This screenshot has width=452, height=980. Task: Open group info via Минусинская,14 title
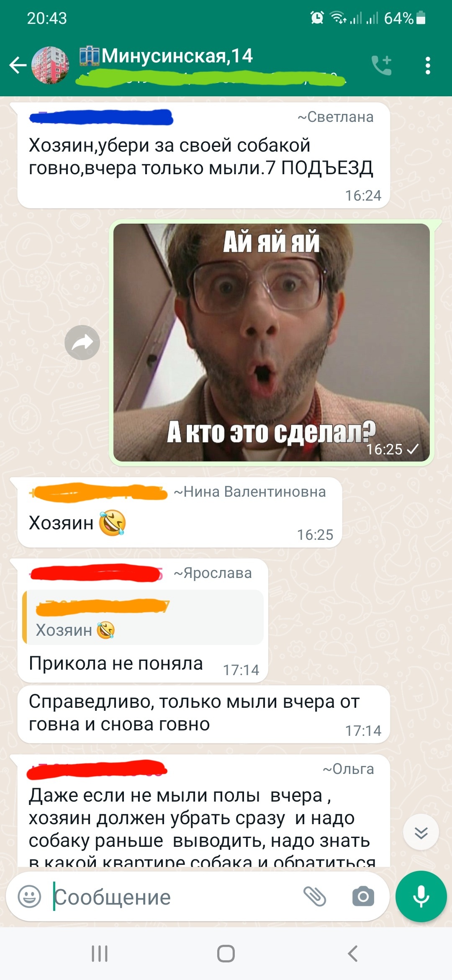point(177,56)
